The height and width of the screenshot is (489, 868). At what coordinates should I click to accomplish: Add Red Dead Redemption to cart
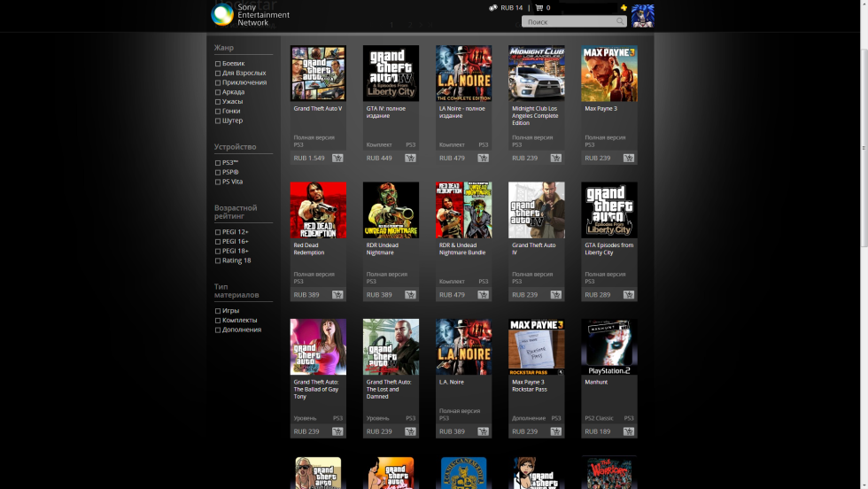[x=337, y=294]
